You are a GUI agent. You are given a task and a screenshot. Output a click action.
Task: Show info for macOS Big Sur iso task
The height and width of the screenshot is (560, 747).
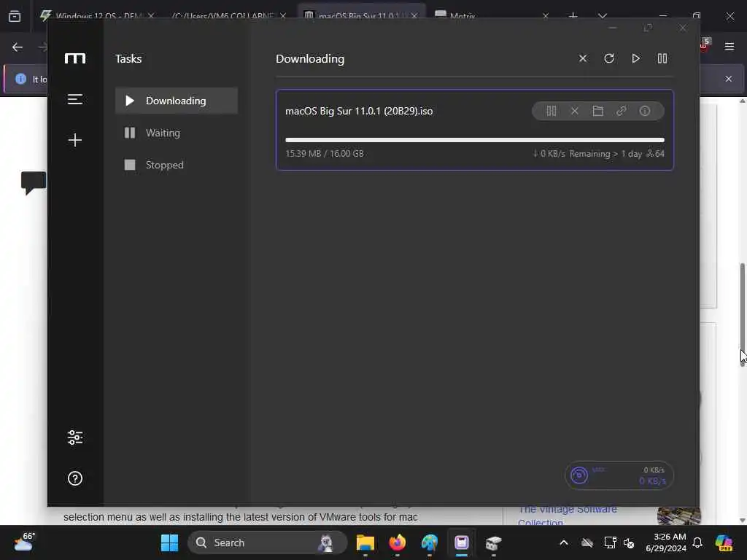pyautogui.click(x=645, y=111)
